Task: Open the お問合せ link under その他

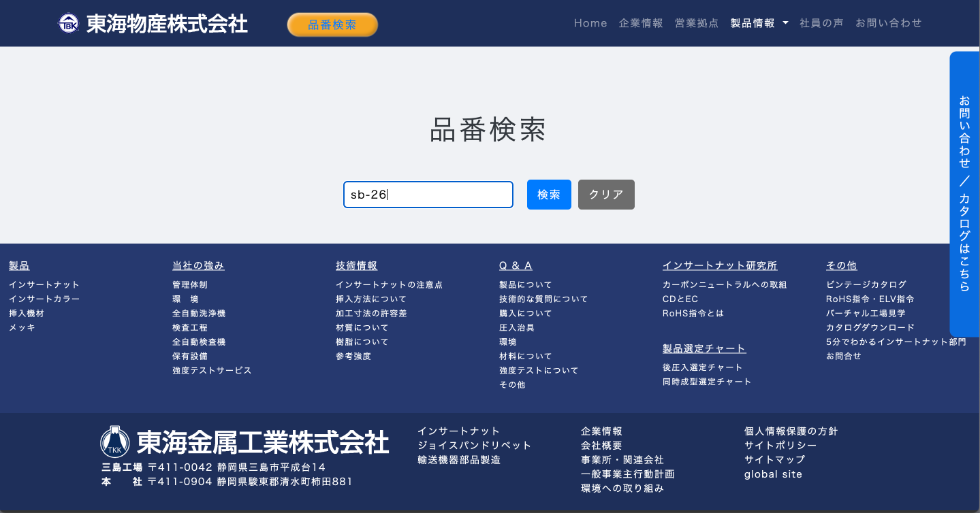Action: (844, 357)
